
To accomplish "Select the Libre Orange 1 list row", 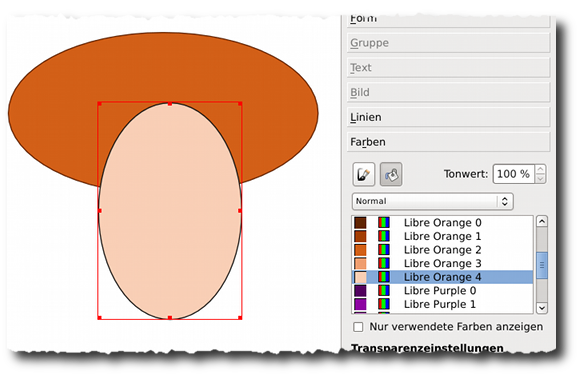I will pos(442,236).
